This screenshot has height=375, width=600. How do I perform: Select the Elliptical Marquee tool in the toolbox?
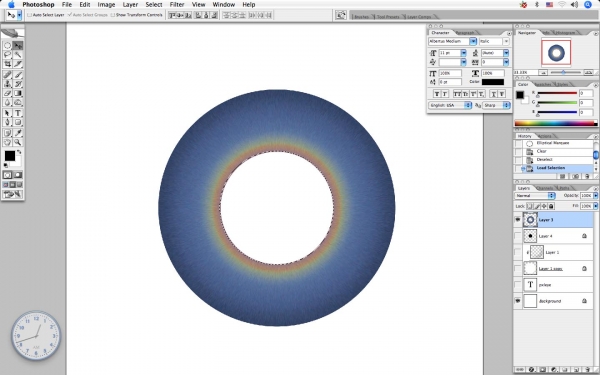point(7,46)
